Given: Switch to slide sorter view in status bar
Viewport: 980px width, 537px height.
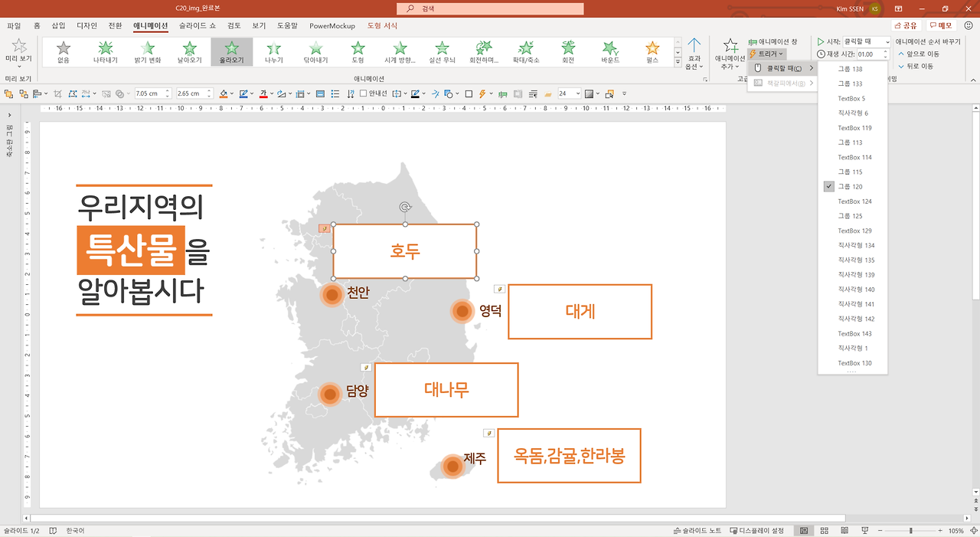Looking at the screenshot, I should [x=824, y=530].
